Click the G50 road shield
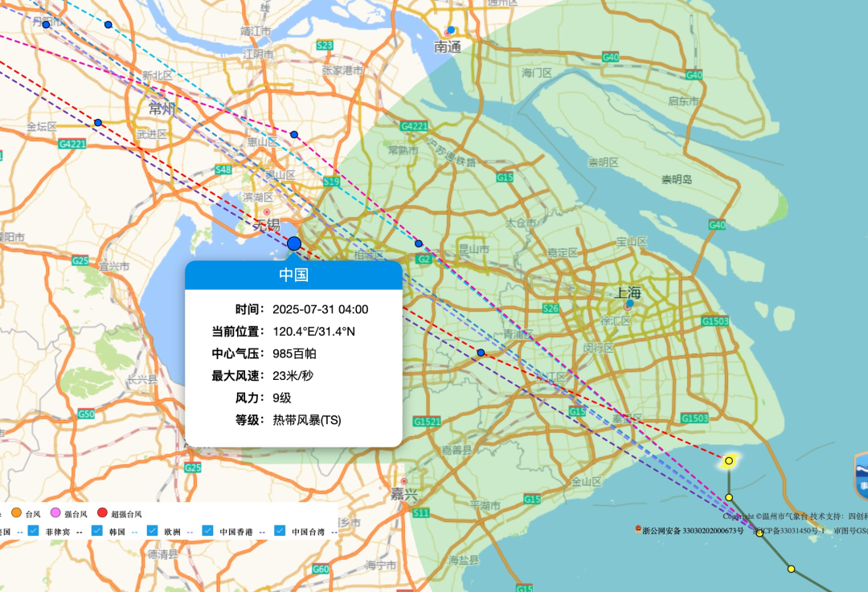 pos(86,414)
